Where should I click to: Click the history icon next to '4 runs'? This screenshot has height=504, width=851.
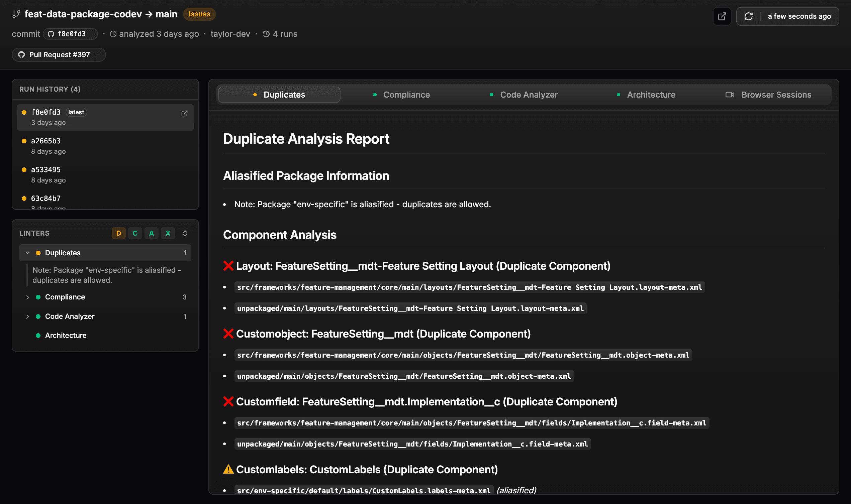click(266, 34)
